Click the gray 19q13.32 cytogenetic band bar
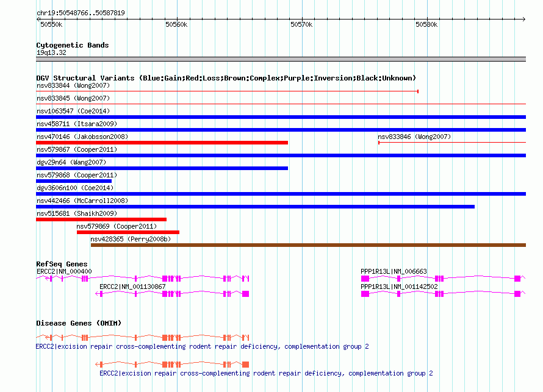The width and height of the screenshot is (543, 392). coord(281,59)
